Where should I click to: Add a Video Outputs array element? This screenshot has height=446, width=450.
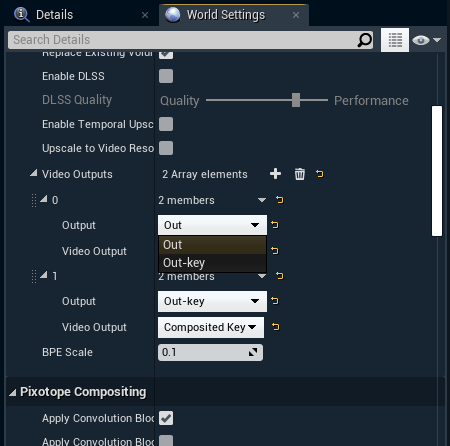point(275,174)
